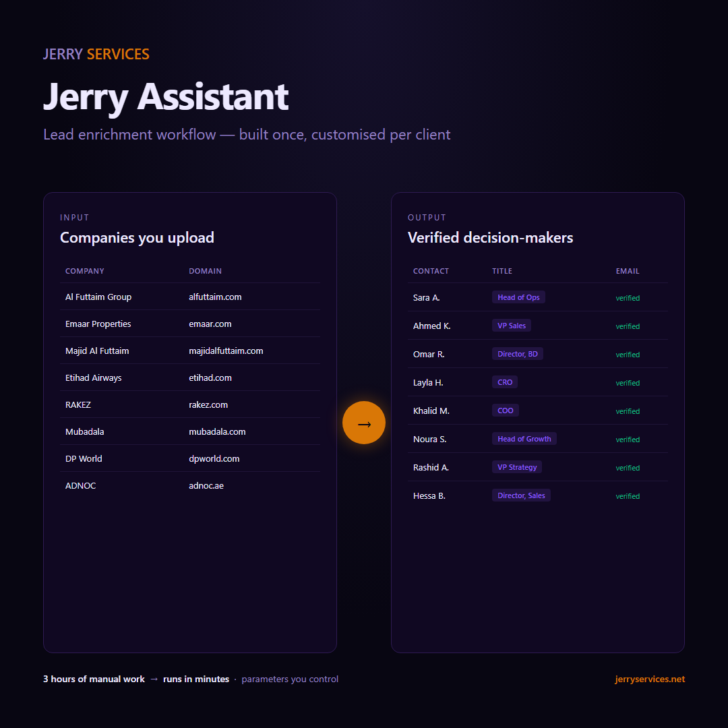Select the Emaar Properties company cell
The width and height of the screenshot is (728, 728).
click(98, 324)
